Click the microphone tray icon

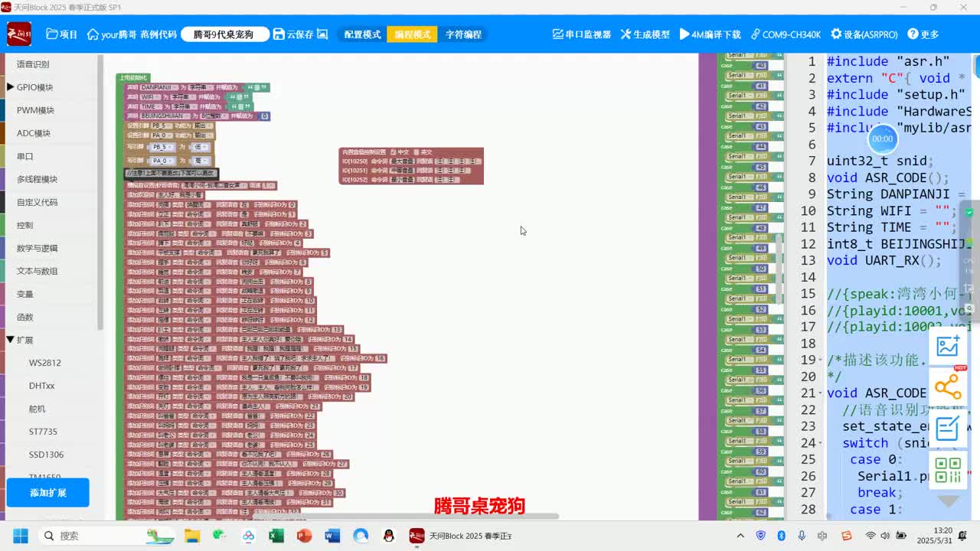click(802, 536)
